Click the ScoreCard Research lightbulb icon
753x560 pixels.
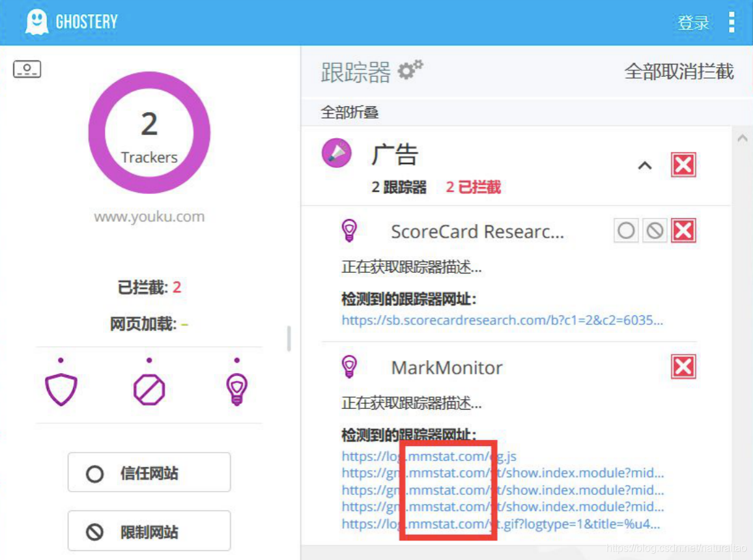click(349, 231)
